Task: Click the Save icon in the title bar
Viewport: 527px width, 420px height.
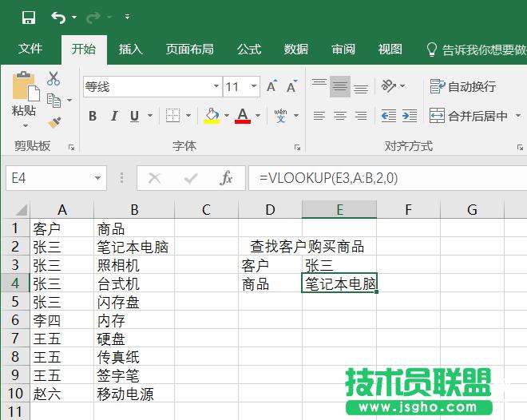Action: tap(28, 17)
